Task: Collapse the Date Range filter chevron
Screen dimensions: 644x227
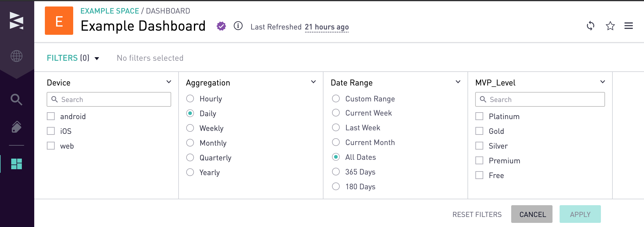Action: (458, 82)
